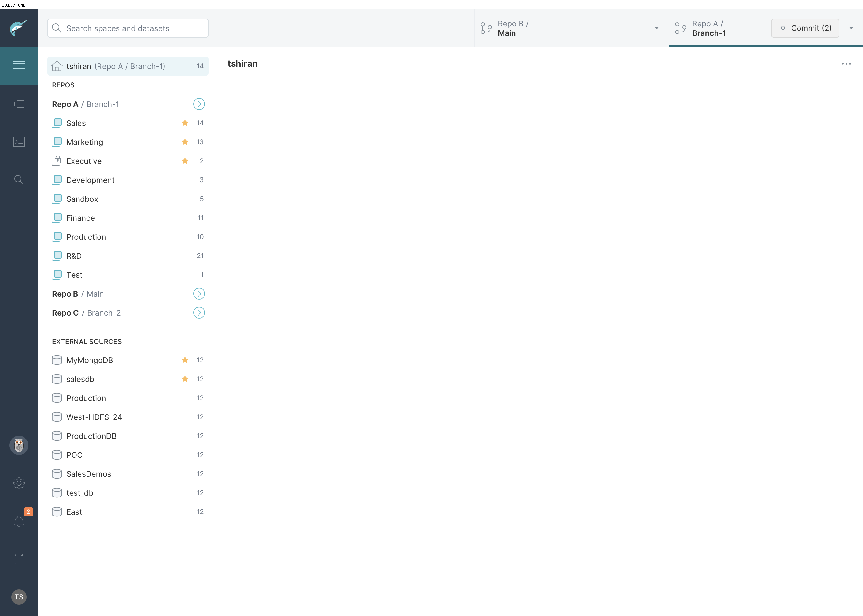Toggle favorite star on Marketing space

pos(185,142)
